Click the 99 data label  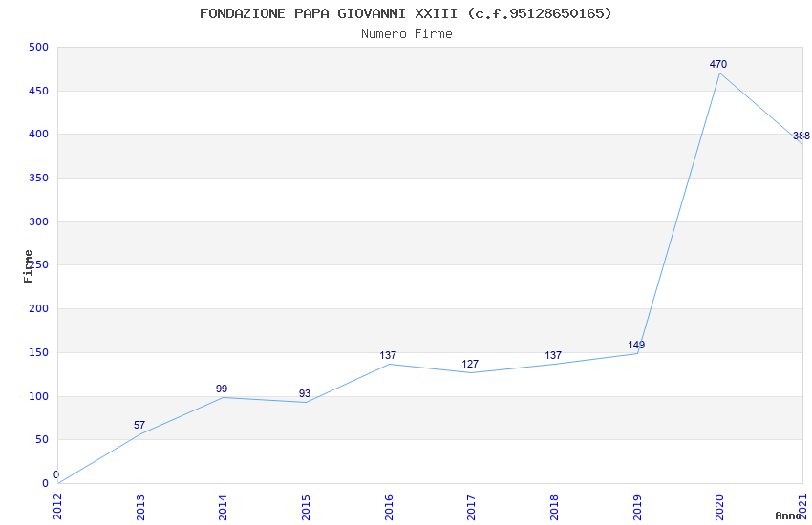pos(222,388)
